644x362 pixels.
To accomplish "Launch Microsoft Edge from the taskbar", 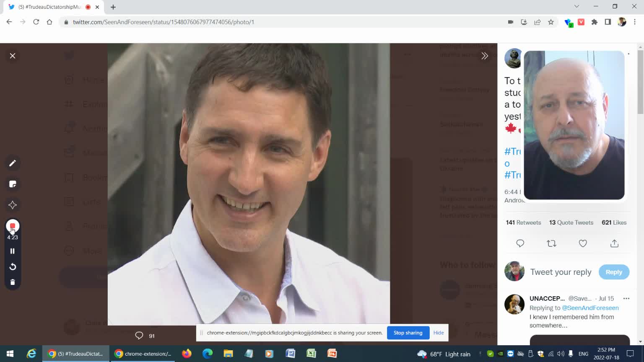I will pyautogui.click(x=208, y=354).
